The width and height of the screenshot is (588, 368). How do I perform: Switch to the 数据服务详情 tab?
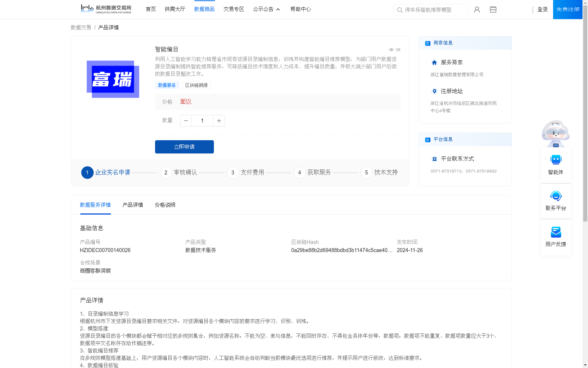pyautogui.click(x=95, y=205)
